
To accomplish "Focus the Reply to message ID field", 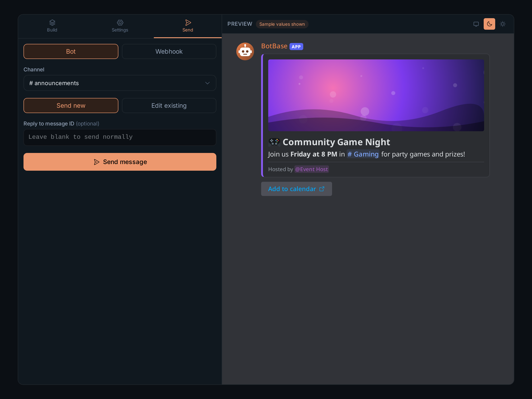I will pyautogui.click(x=120, y=137).
